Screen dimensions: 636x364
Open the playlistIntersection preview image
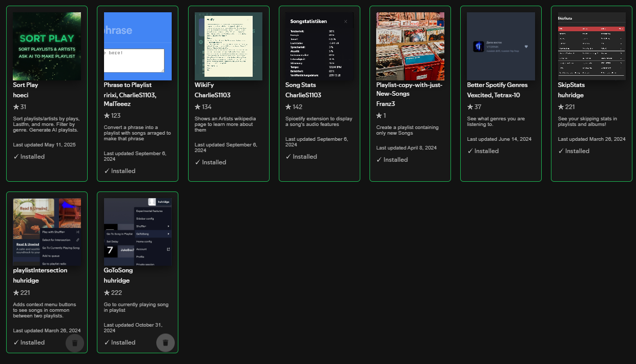47,232
